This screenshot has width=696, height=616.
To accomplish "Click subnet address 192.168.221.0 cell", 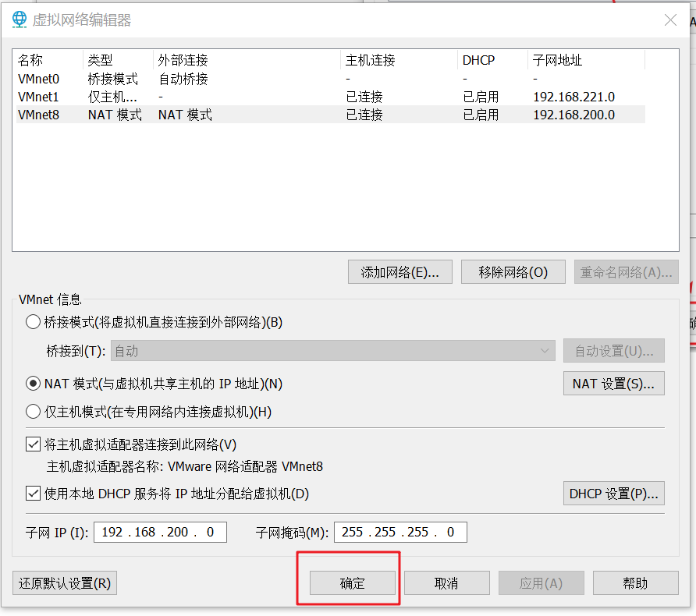I will 574,97.
